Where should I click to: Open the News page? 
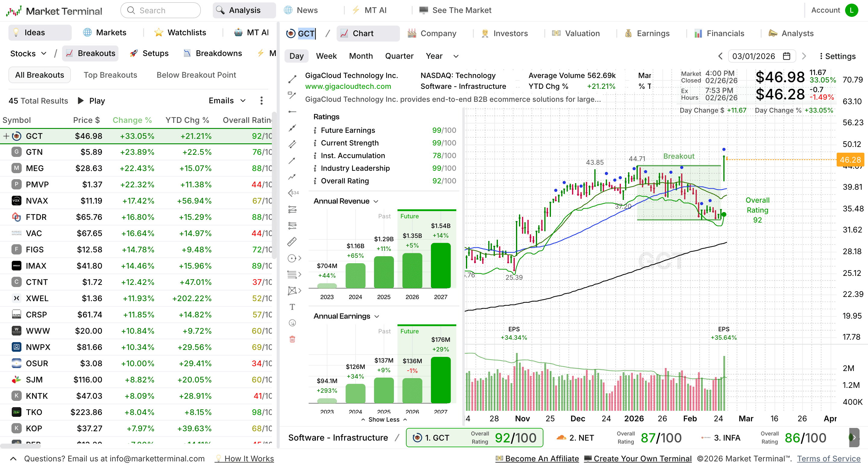300,11
